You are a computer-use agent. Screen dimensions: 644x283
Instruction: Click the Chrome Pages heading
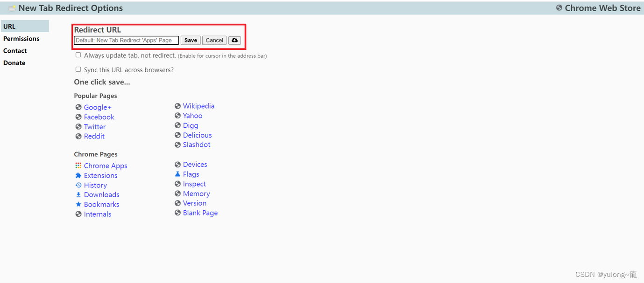96,154
